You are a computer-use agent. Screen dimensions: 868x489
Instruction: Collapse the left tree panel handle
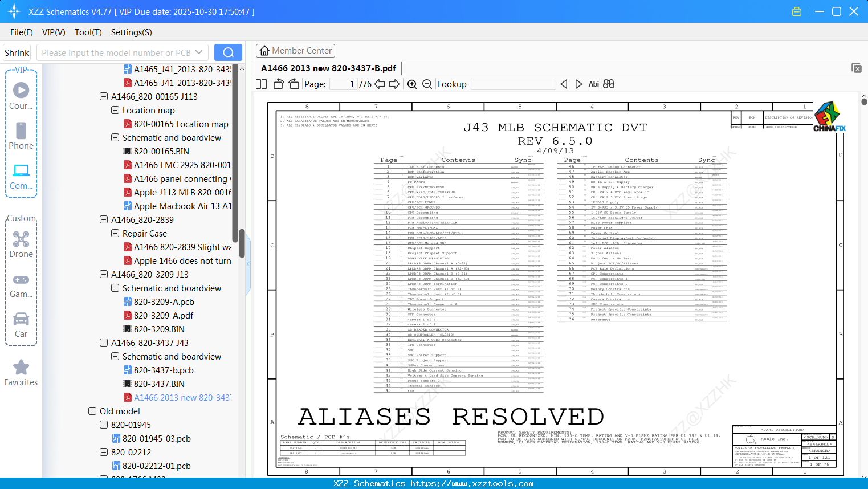pyautogui.click(x=248, y=263)
